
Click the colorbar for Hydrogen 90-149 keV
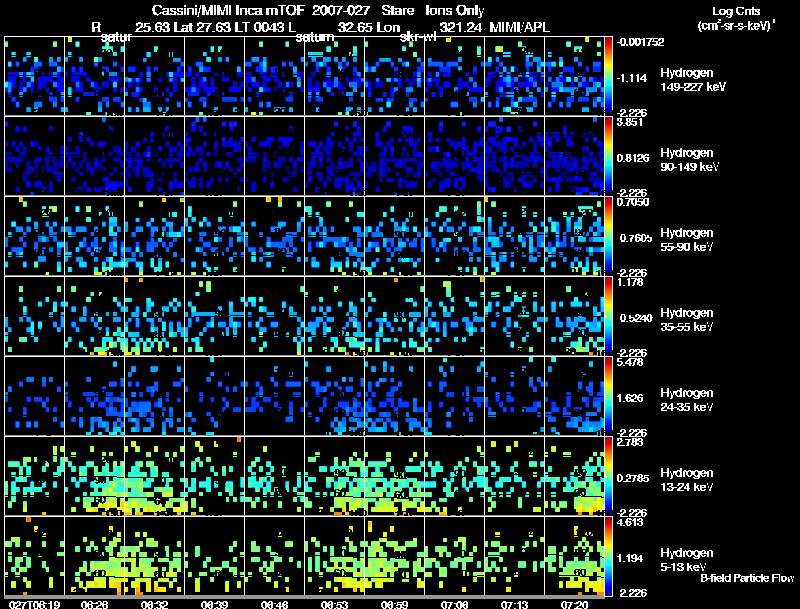[609, 156]
